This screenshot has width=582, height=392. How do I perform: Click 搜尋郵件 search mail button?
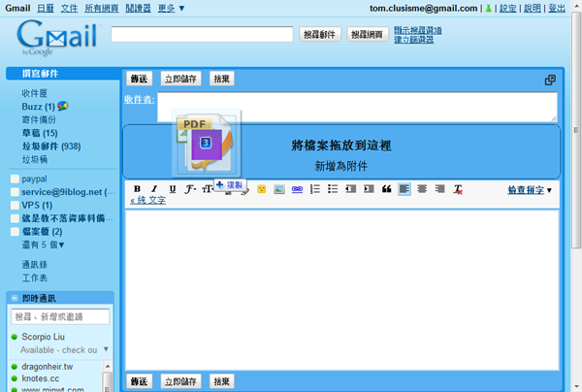pos(319,35)
